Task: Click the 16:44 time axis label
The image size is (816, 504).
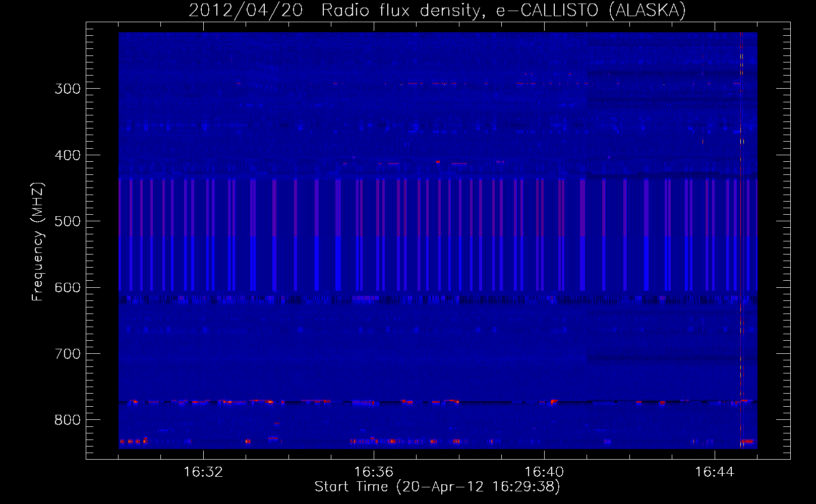Action: [715, 472]
